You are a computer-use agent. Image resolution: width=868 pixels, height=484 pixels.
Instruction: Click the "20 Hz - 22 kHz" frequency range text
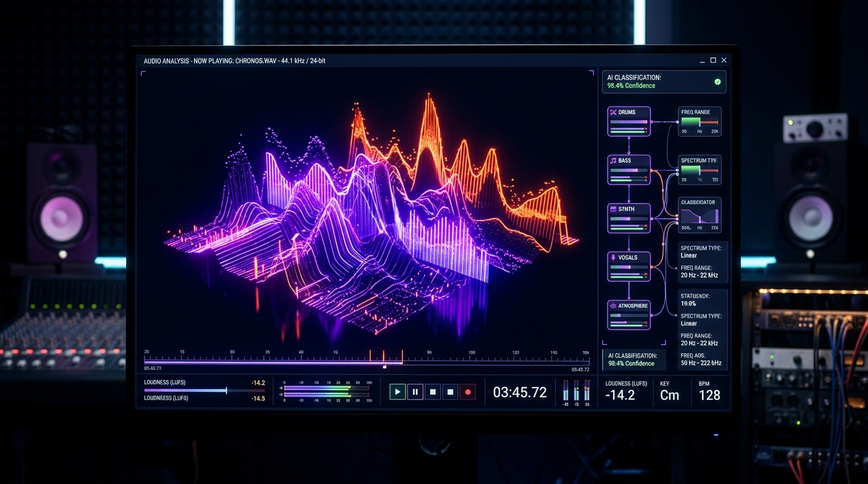click(x=700, y=343)
